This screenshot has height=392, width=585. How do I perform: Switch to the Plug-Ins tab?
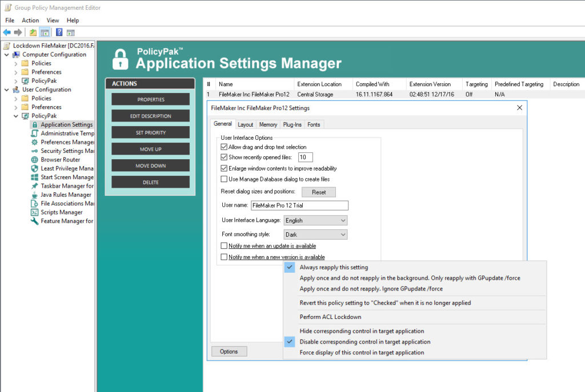(292, 124)
